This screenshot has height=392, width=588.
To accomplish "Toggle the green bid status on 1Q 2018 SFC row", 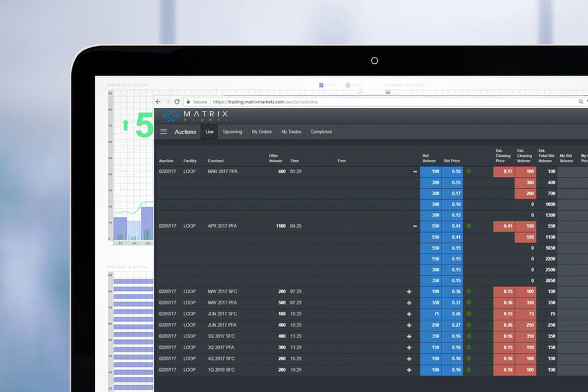I will 469,370.
